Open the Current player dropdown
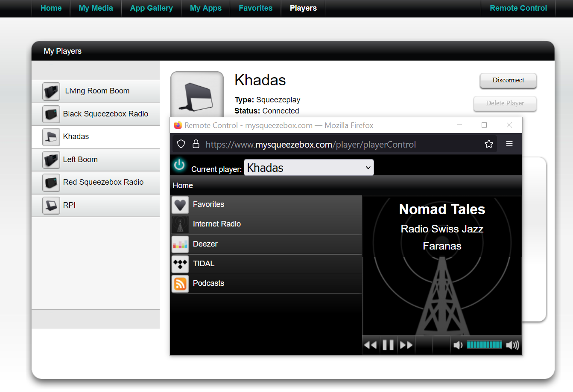This screenshot has width=573, height=392. (309, 168)
